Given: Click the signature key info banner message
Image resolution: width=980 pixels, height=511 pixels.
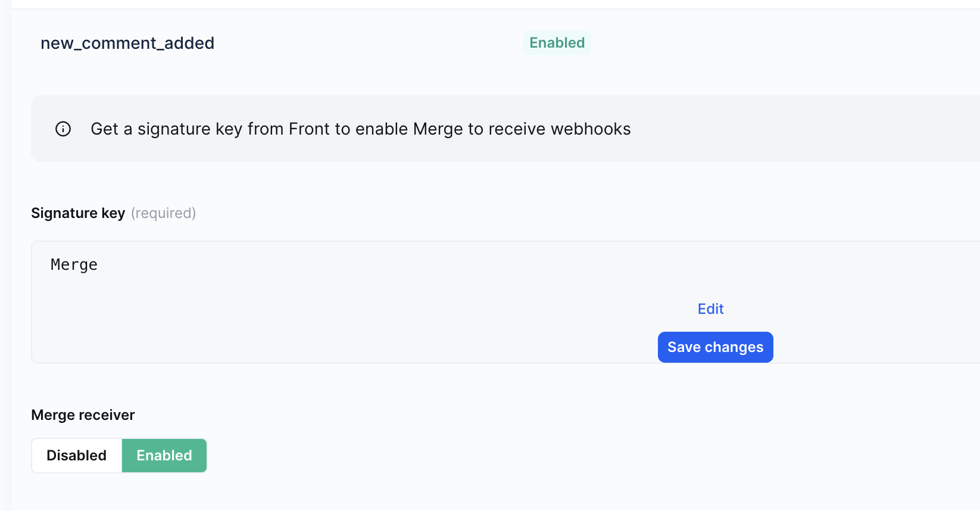Looking at the screenshot, I should 360,129.
